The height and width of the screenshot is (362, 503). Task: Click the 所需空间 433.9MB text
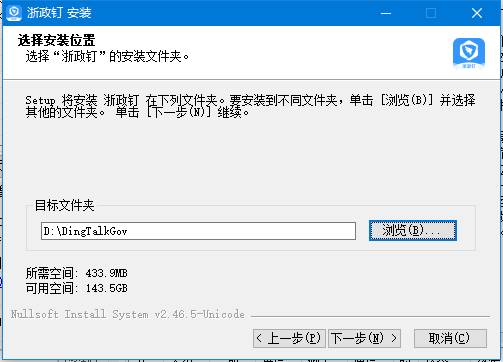point(76,273)
